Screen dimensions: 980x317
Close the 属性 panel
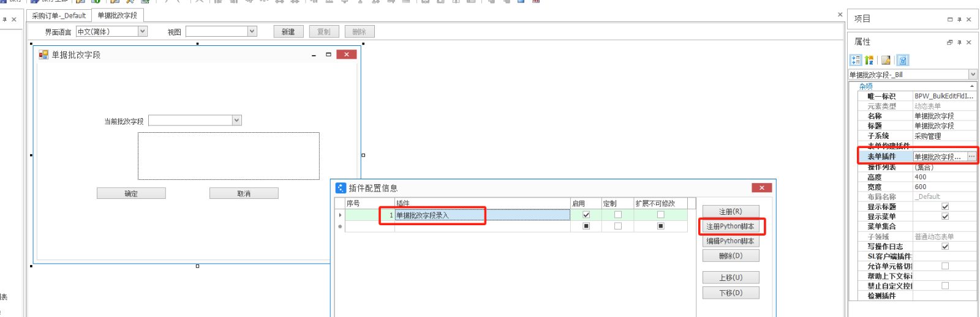(x=968, y=42)
